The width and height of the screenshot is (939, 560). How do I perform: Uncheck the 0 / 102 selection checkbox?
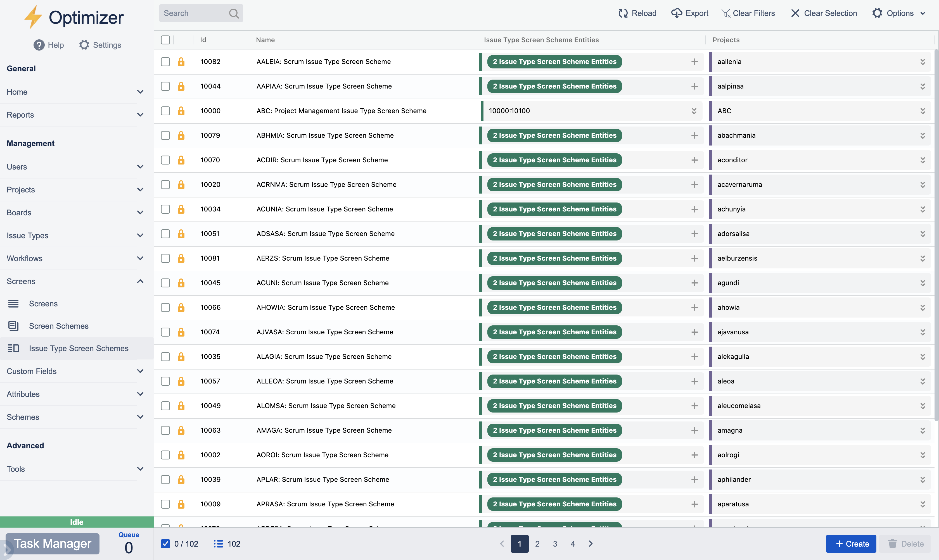click(165, 544)
